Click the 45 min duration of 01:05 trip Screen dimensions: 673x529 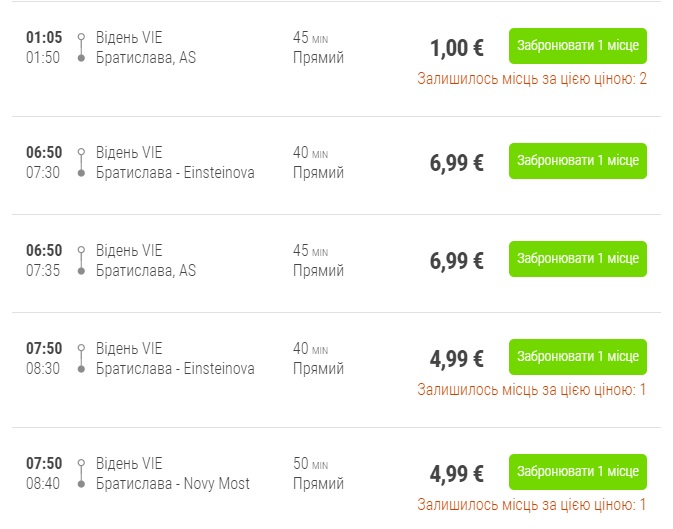(310, 38)
